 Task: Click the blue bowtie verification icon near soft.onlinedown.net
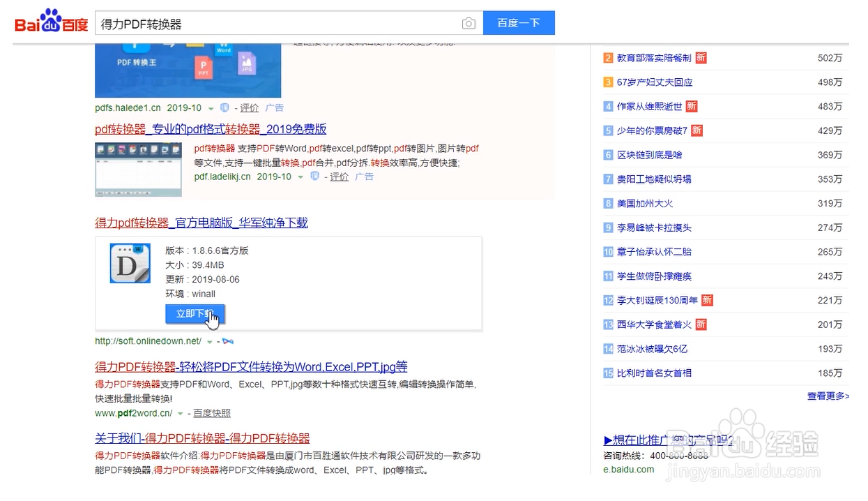[x=227, y=341]
